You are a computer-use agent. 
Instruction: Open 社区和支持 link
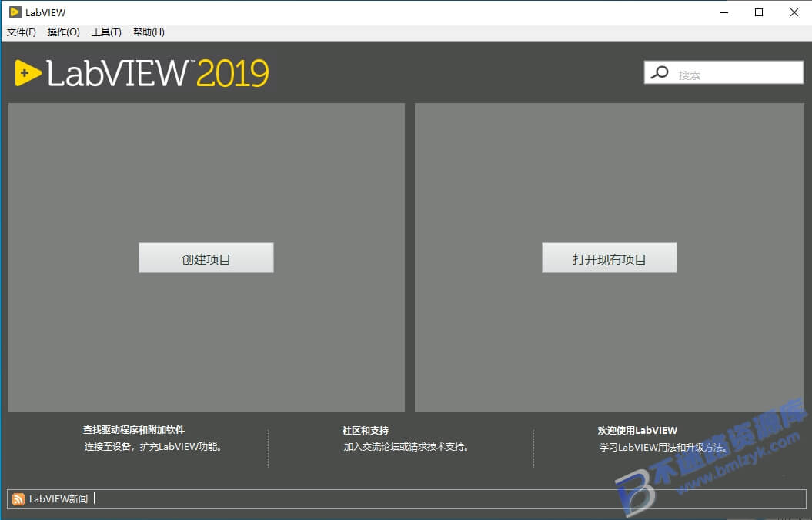(365, 430)
